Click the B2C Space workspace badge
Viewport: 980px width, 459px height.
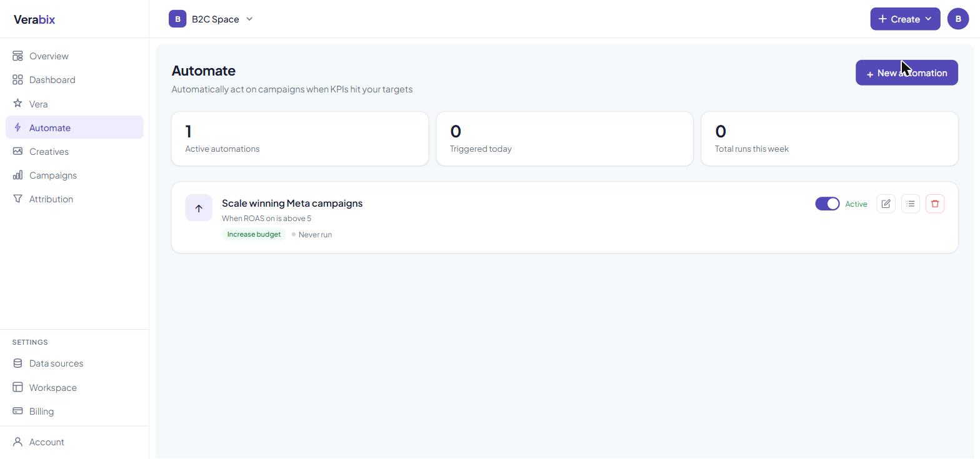coord(177,19)
